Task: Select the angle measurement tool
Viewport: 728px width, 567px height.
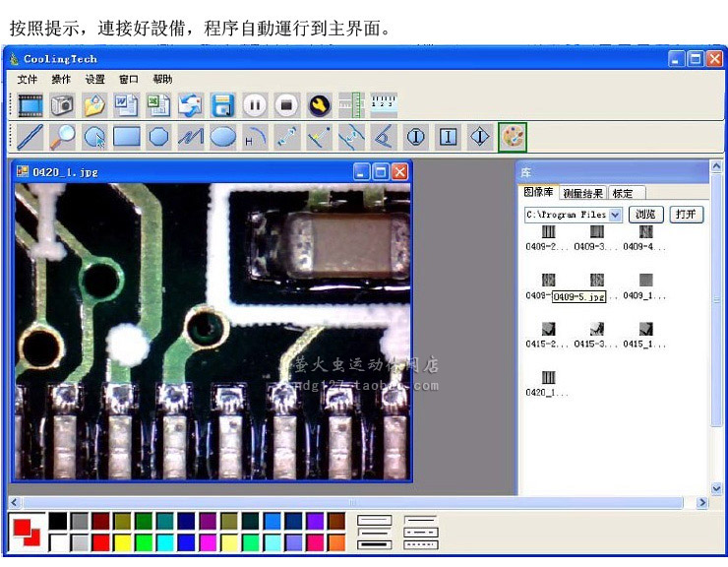Action: [384, 137]
